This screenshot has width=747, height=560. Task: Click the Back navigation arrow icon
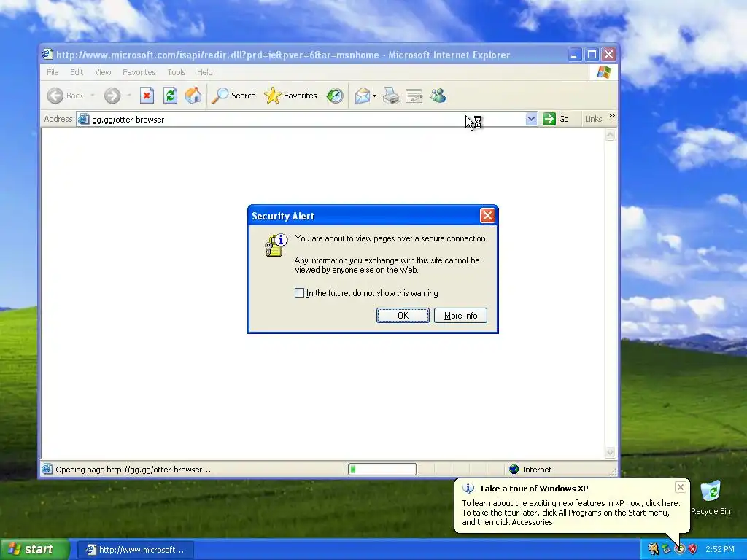point(55,96)
